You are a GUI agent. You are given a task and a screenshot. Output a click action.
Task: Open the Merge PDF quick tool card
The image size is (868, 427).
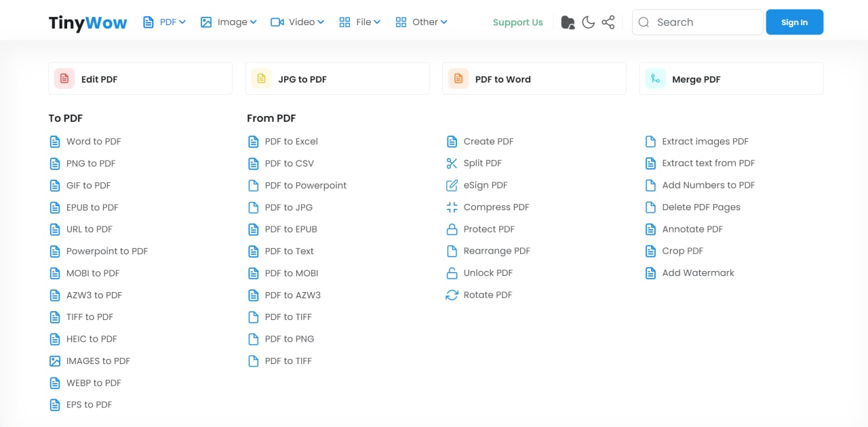(x=731, y=79)
